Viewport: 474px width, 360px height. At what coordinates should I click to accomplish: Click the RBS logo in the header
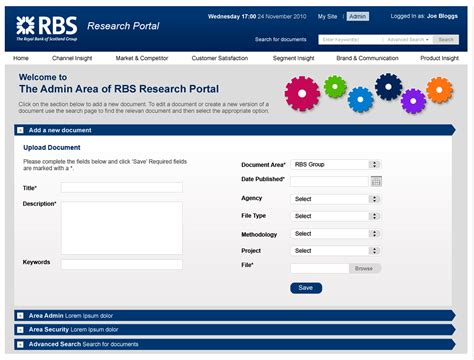tap(47, 29)
